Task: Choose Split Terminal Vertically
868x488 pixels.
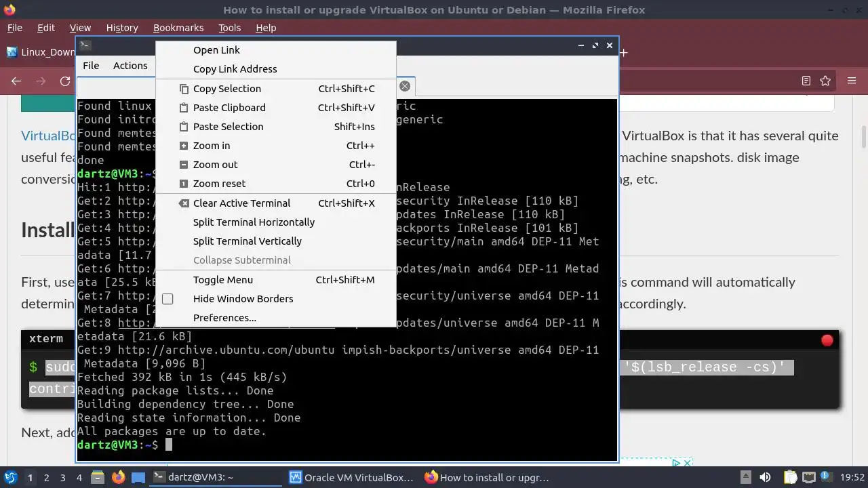Action: pyautogui.click(x=275, y=241)
